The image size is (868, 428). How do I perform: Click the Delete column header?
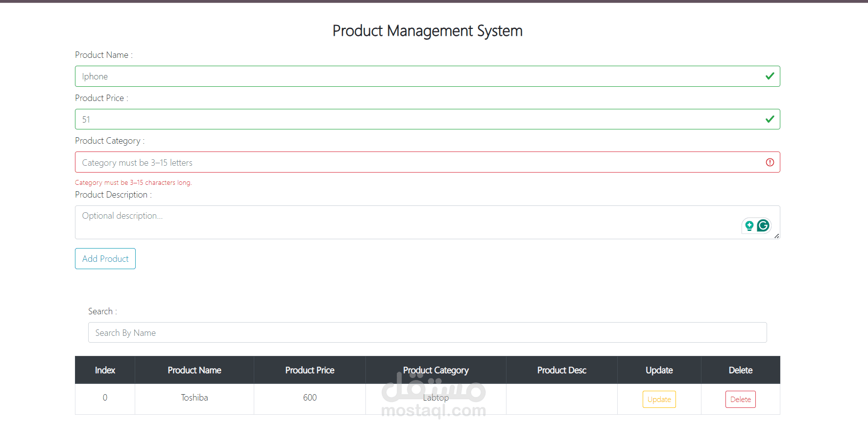coord(741,370)
